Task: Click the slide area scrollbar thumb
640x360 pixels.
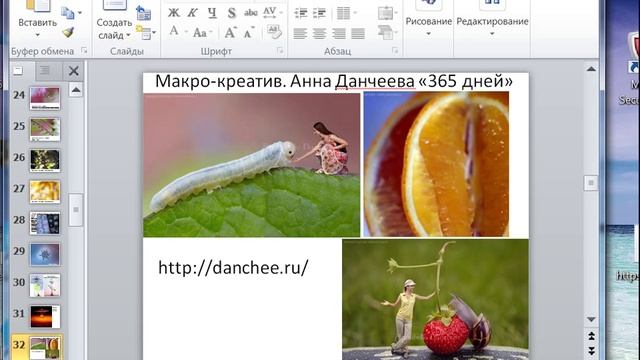Action: pyautogui.click(x=591, y=183)
